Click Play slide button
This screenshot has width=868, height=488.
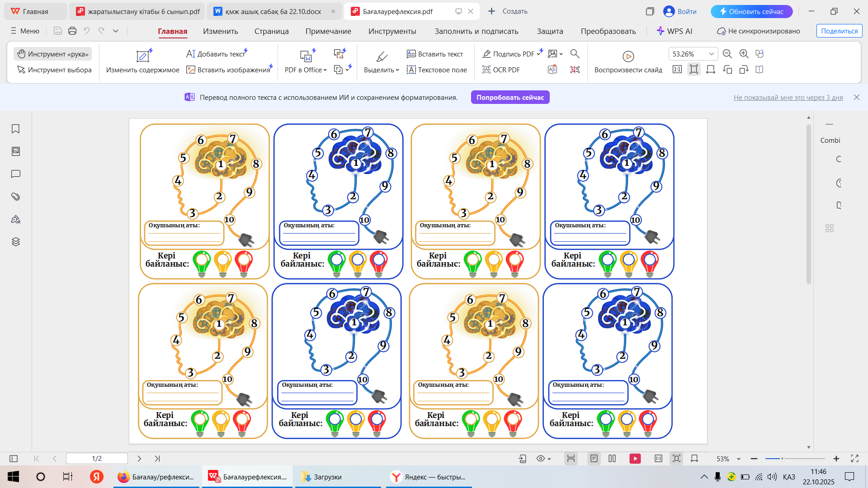point(628,56)
